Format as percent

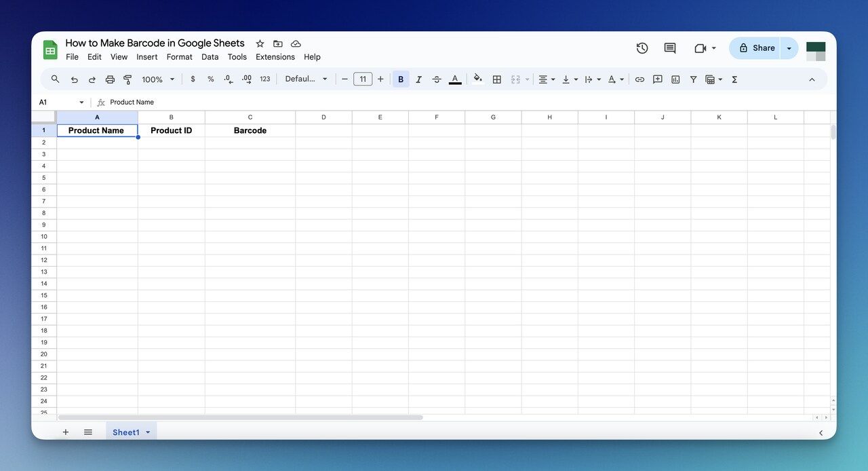click(211, 79)
